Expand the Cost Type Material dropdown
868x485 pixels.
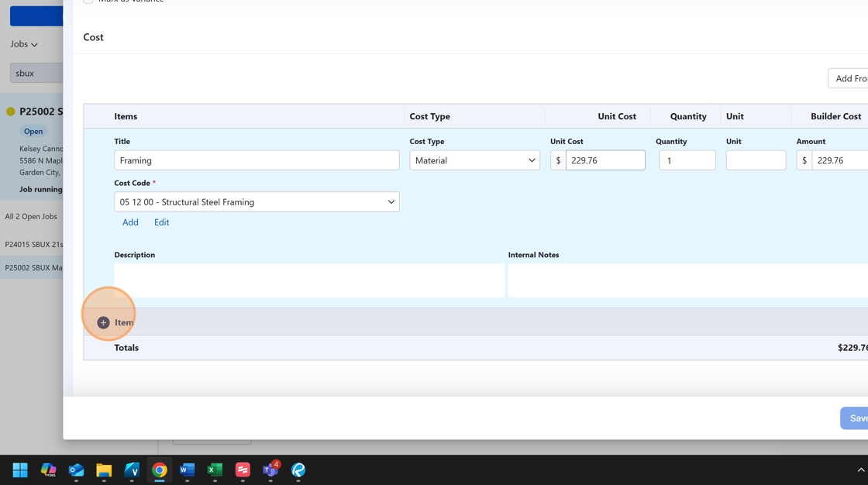474,160
